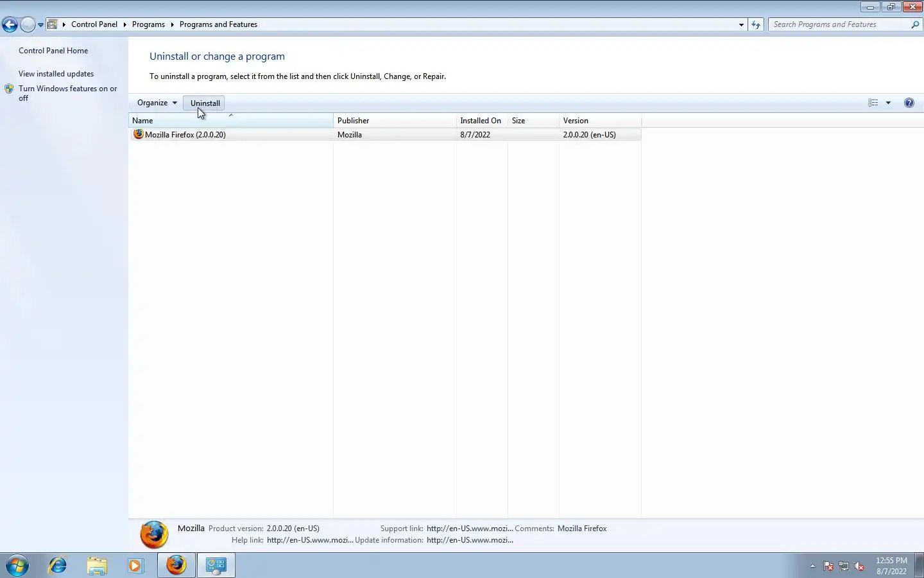Click the Search Programs and Features field
Image resolution: width=924 pixels, height=578 pixels.
tap(838, 24)
